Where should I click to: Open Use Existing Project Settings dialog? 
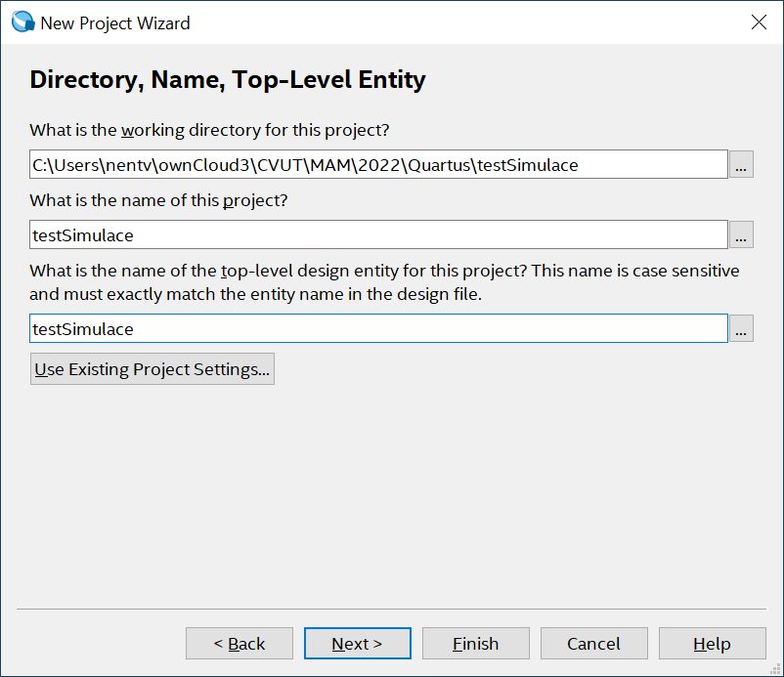click(x=152, y=369)
